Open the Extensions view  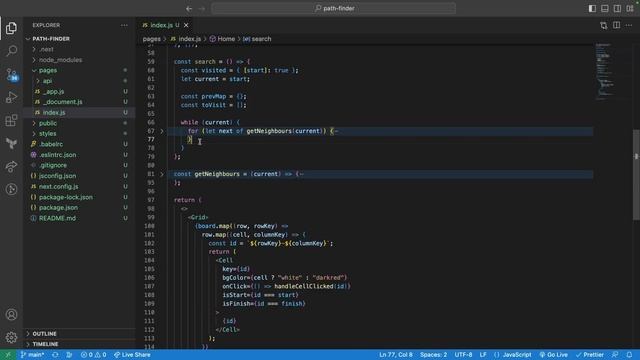(11, 120)
